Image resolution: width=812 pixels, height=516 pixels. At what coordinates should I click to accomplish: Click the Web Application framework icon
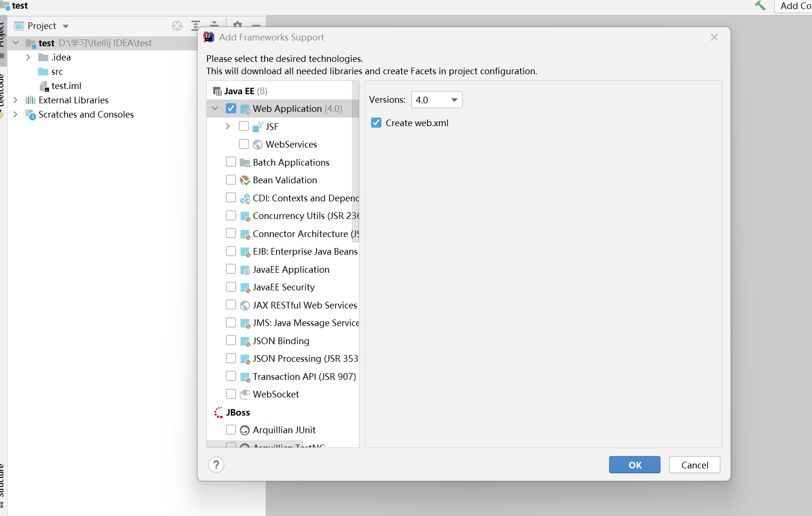click(245, 109)
